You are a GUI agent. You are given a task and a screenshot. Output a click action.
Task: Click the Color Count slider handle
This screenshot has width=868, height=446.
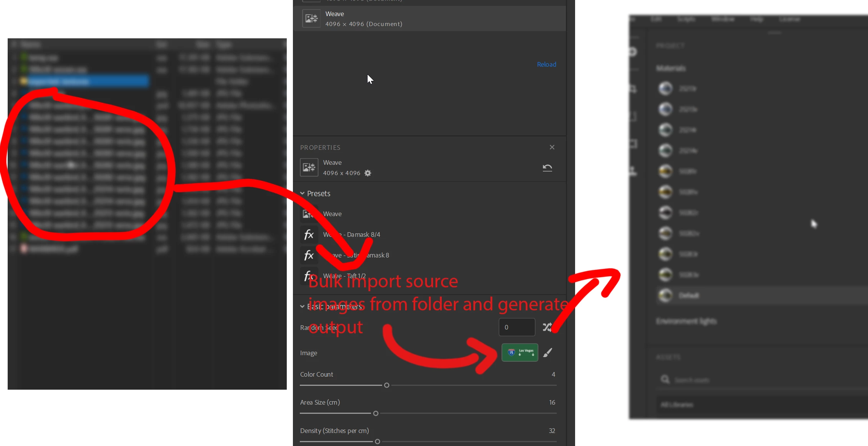click(x=387, y=385)
